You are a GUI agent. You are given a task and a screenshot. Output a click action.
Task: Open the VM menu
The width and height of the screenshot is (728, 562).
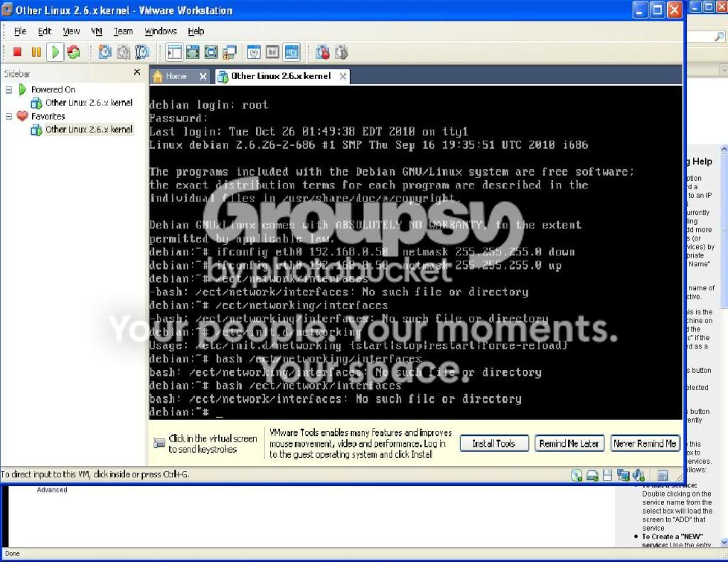click(x=97, y=31)
